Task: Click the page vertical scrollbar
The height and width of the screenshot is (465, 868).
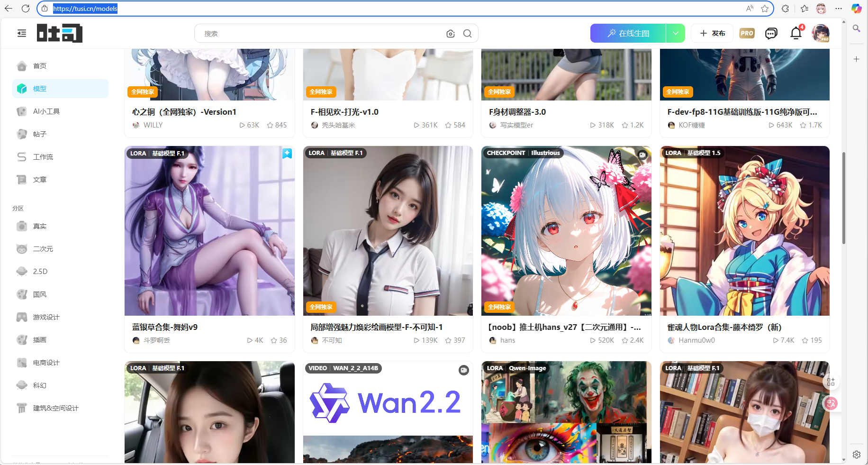Action: pos(843,198)
